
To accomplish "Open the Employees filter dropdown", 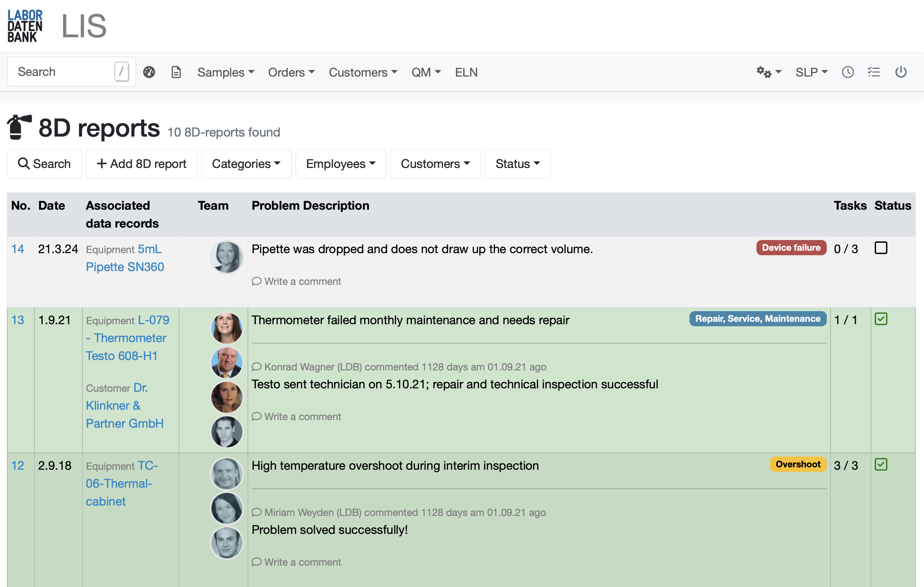I will point(340,164).
